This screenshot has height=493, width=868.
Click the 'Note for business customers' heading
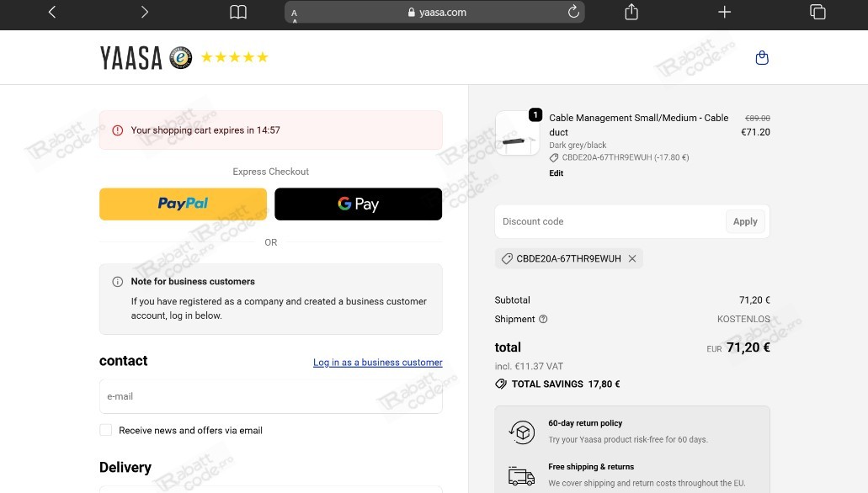pos(193,282)
